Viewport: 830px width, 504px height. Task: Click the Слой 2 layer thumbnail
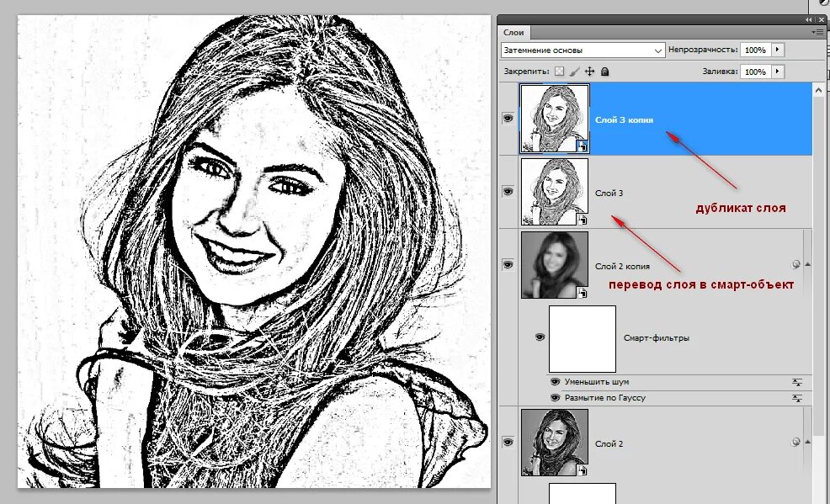tap(554, 443)
